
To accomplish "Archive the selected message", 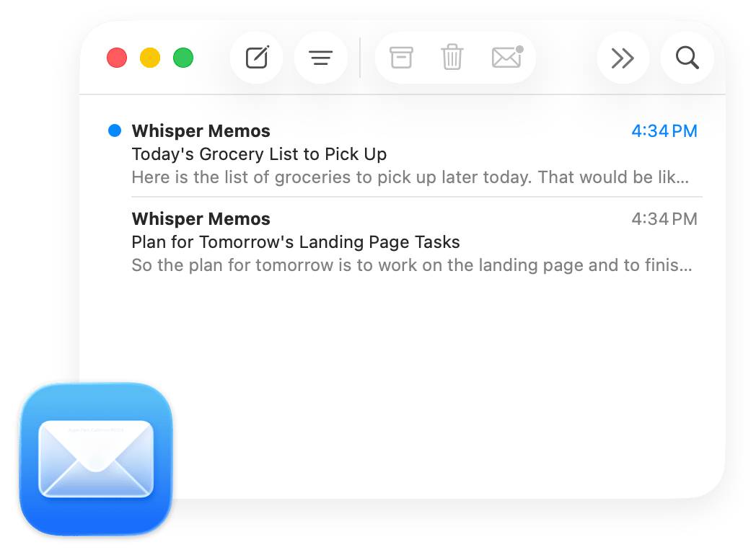I will (401, 58).
